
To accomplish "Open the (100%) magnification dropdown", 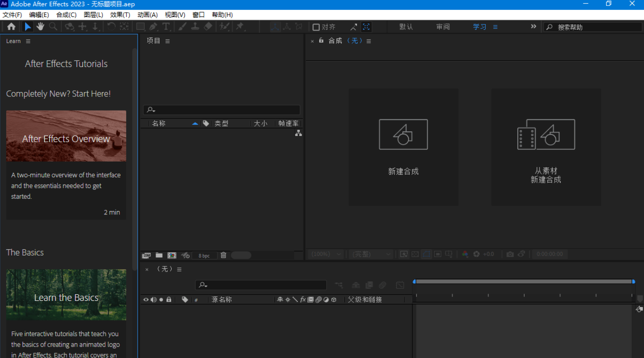I will point(326,254).
